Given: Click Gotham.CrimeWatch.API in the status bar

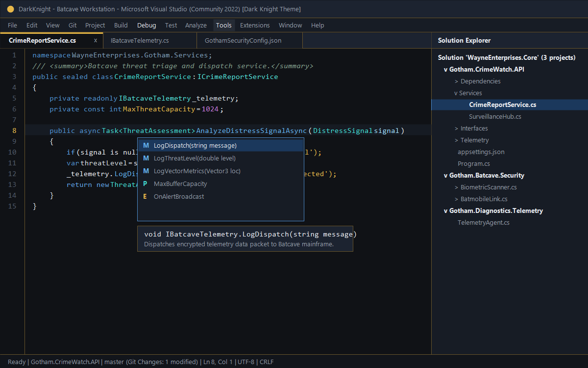Looking at the screenshot, I should [x=66, y=362].
